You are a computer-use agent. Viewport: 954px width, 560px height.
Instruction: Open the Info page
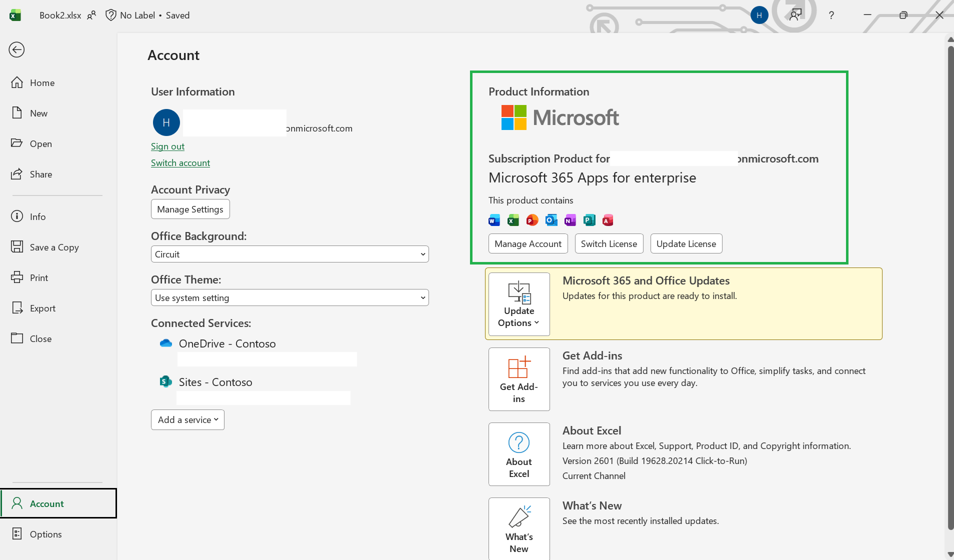click(58, 217)
